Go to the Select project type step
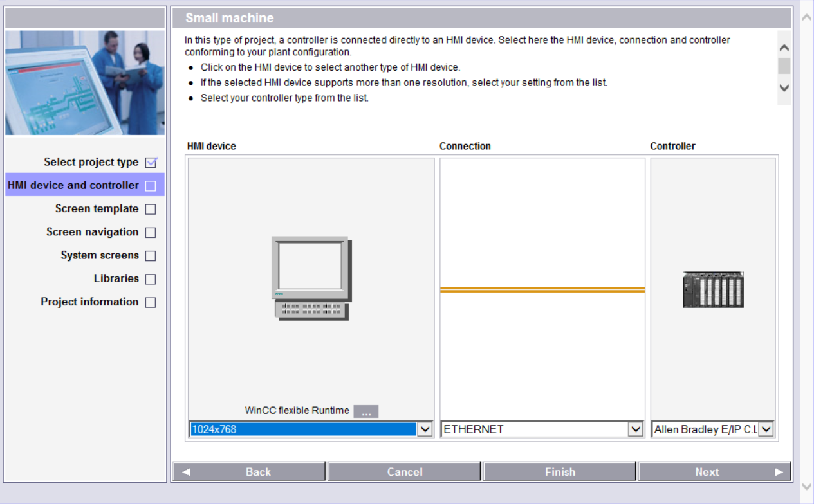This screenshot has height=504, width=814. coord(91,162)
